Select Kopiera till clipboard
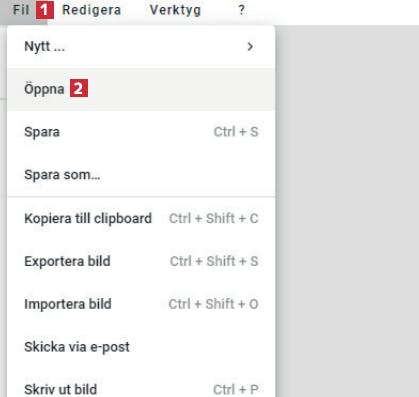The image size is (419, 397). pos(141,219)
